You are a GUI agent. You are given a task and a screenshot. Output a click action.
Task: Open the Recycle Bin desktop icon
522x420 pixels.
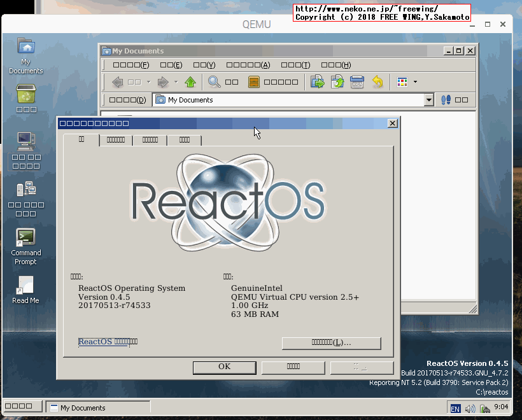coord(26,98)
